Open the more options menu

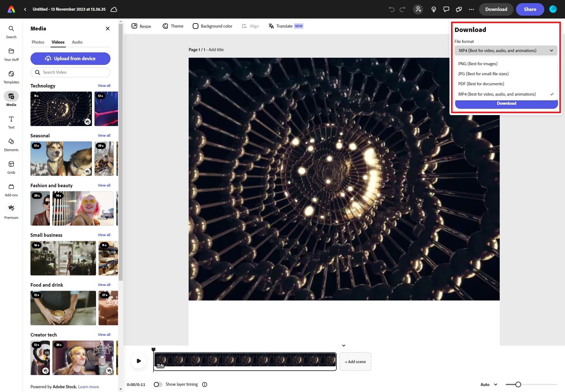471,9
